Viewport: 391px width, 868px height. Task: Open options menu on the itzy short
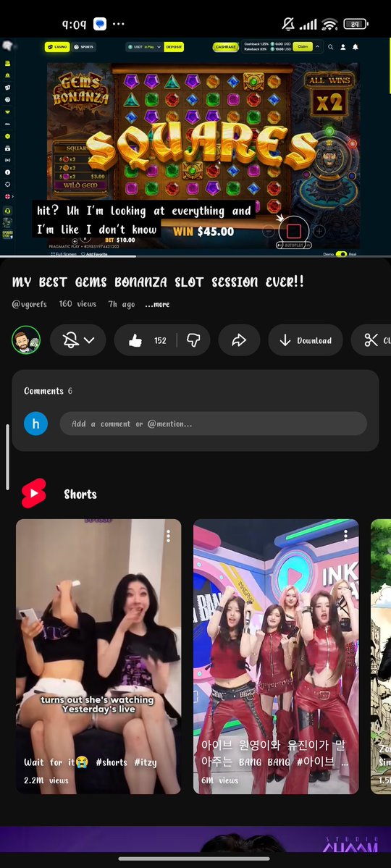(168, 535)
